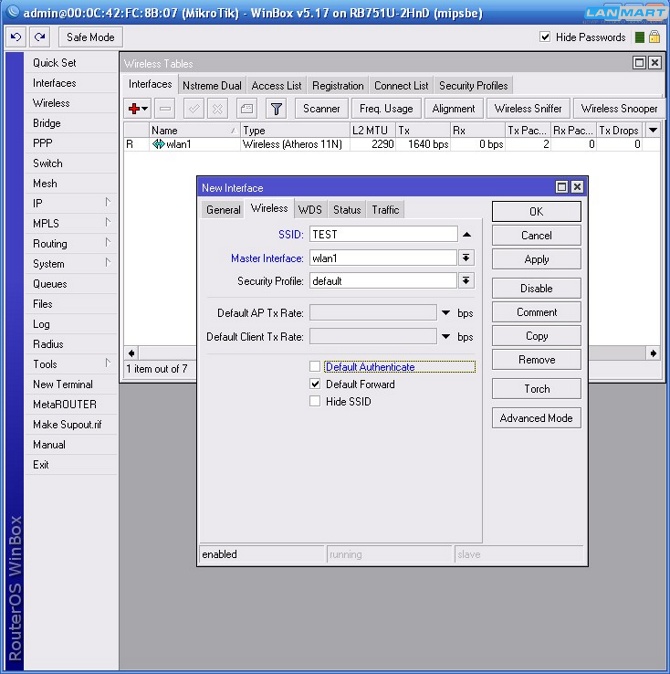Image resolution: width=670 pixels, height=674 pixels.
Task: Open the Freq. Usage tool
Action: (x=386, y=109)
